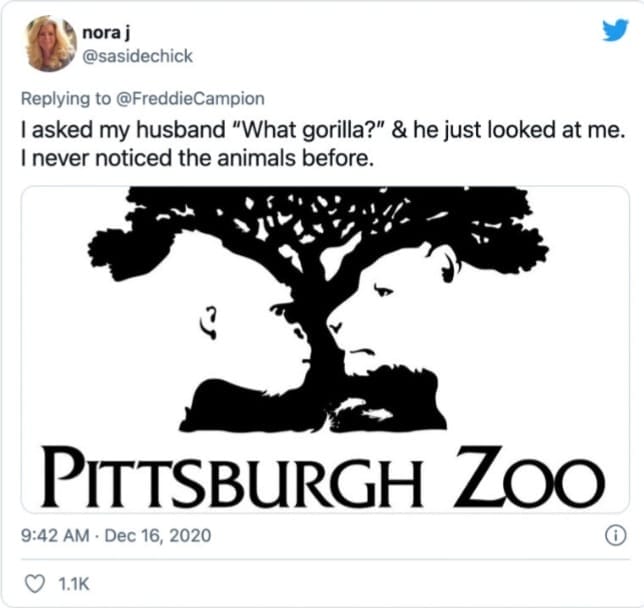Image resolution: width=644 pixels, height=608 pixels.
Task: Open nora j's profile avatar photo
Action: pyautogui.click(x=51, y=43)
